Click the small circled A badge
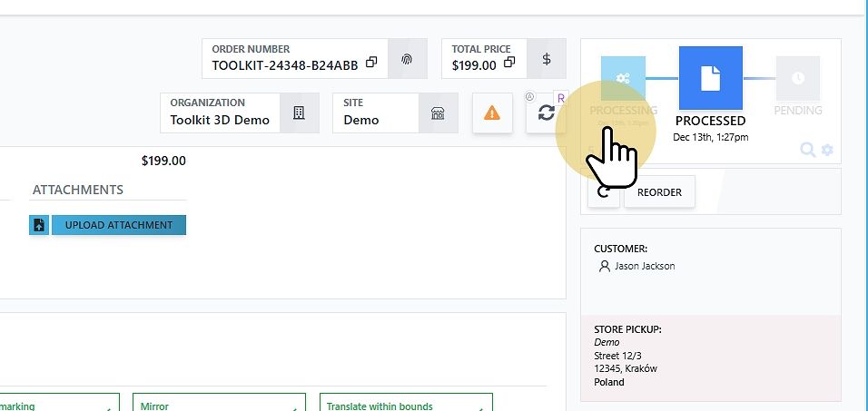Viewport: 868px width, 411px height. coord(529,97)
